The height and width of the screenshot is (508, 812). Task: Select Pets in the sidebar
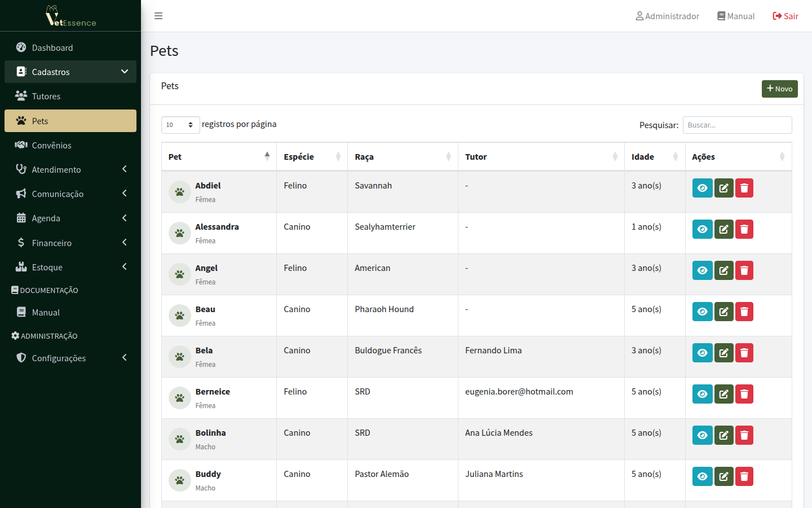click(x=70, y=121)
